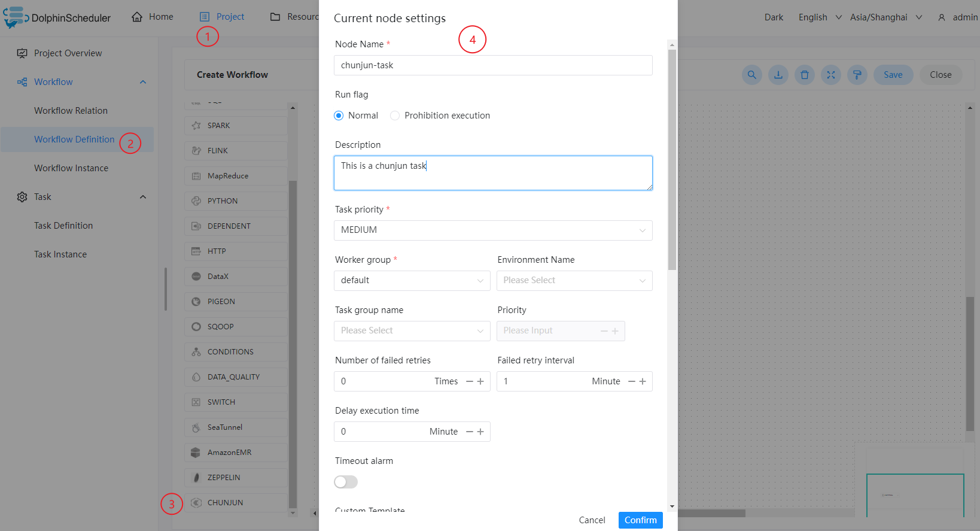Click the fullscreen toggle icon
Screen dimensions: 980x531
[830, 75]
